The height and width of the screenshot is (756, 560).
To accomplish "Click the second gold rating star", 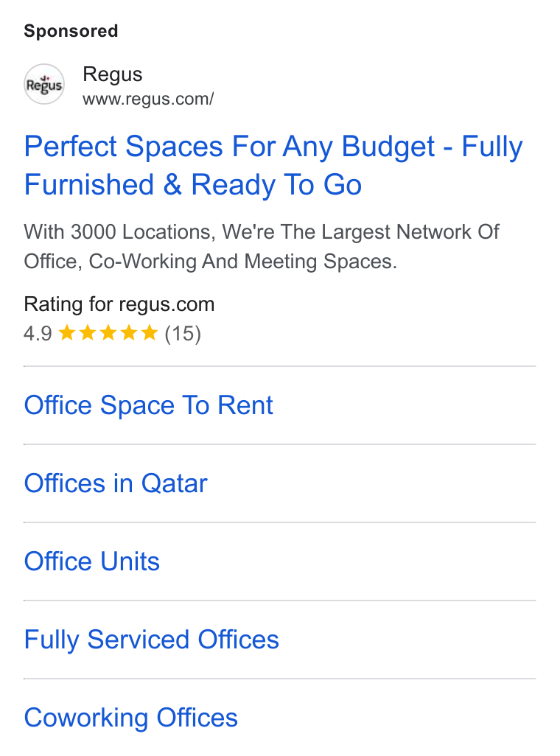I will click(x=88, y=332).
